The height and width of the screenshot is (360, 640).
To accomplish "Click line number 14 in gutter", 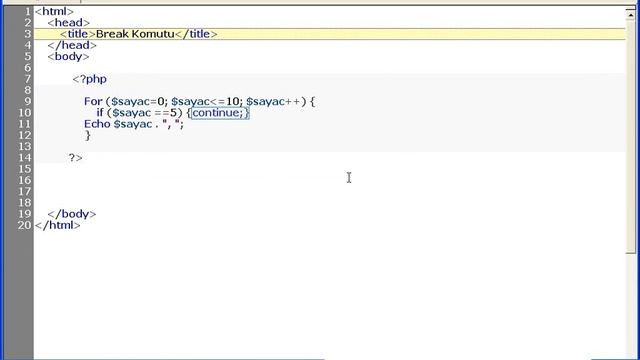I will pyautogui.click(x=24, y=158).
